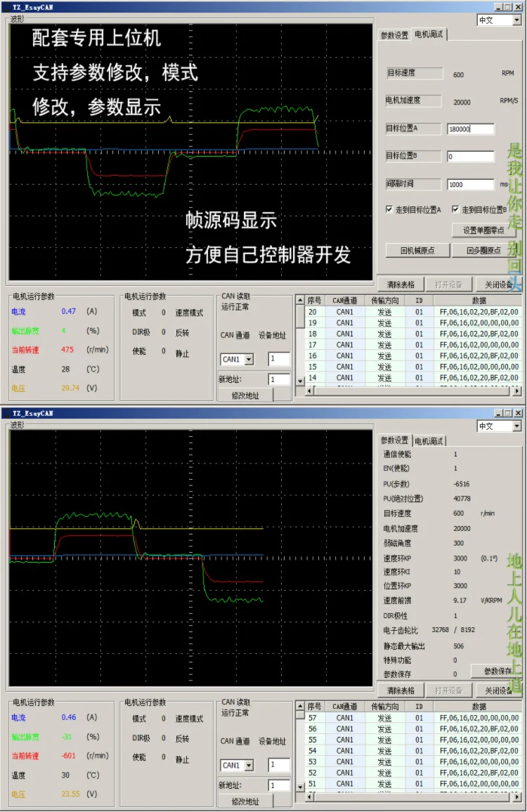Click the 参数保存 button
Image resolution: width=527 pixels, height=812 pixels.
click(497, 671)
